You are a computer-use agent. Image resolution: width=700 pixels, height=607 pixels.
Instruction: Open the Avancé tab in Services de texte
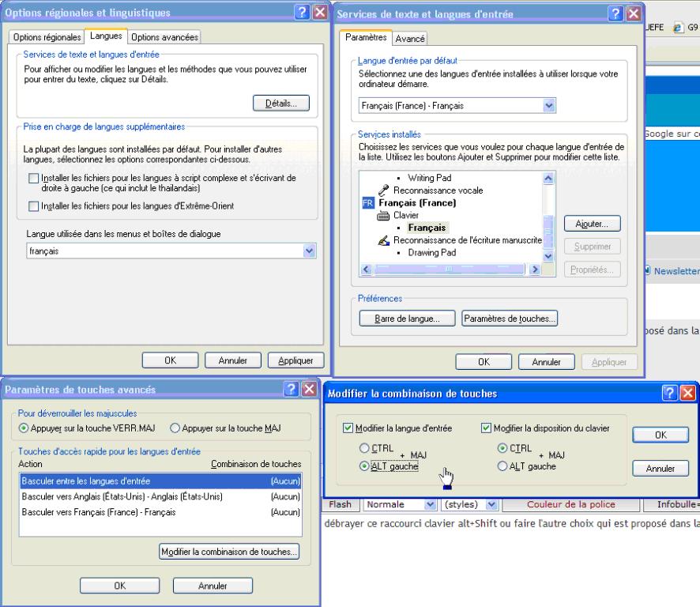pos(410,39)
